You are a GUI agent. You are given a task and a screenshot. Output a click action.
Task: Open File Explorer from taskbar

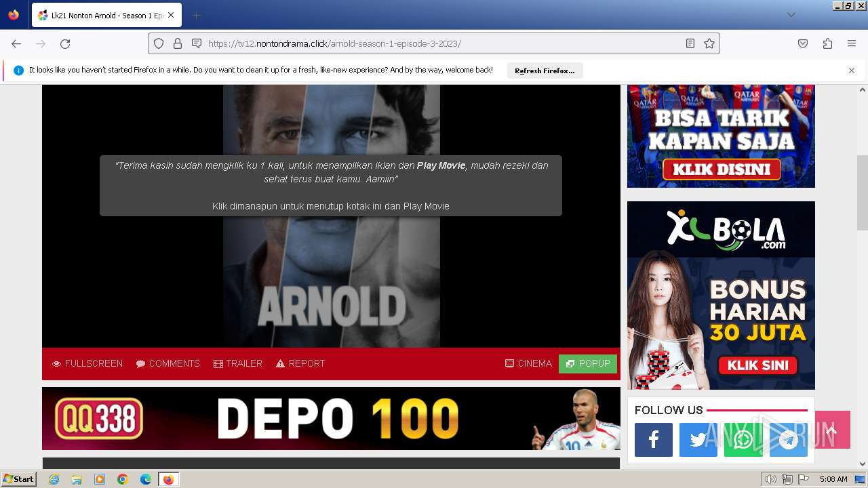click(x=77, y=479)
